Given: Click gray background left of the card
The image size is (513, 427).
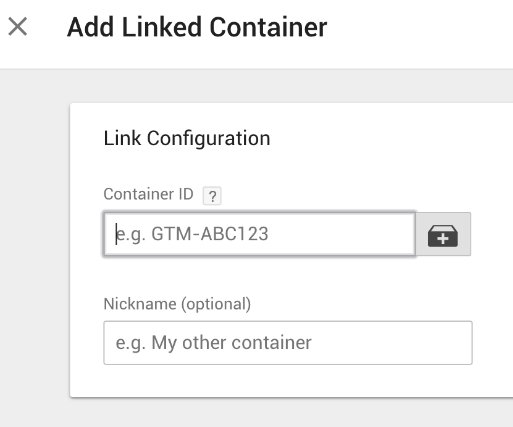Looking at the screenshot, I should pos(35,248).
